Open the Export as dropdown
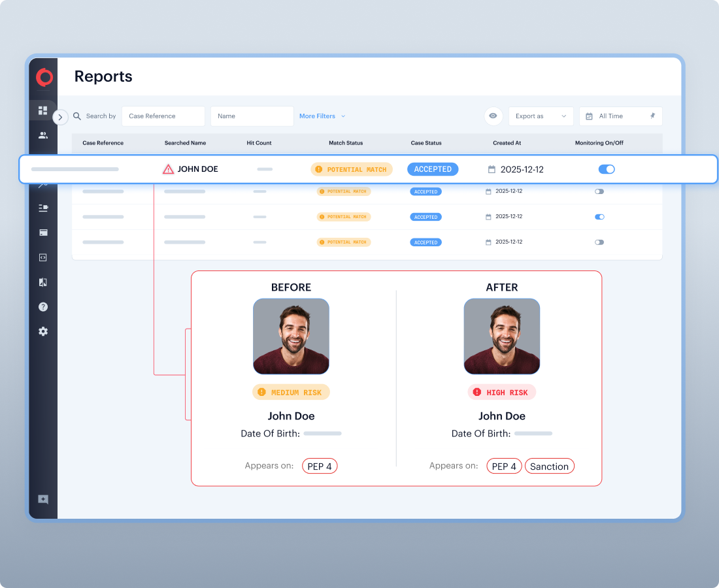Image resolution: width=719 pixels, height=588 pixels. (x=541, y=116)
